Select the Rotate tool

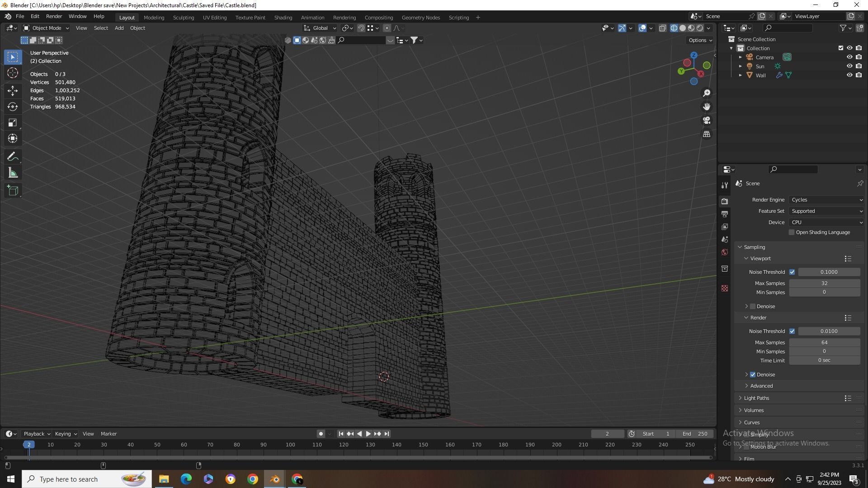pos(13,107)
